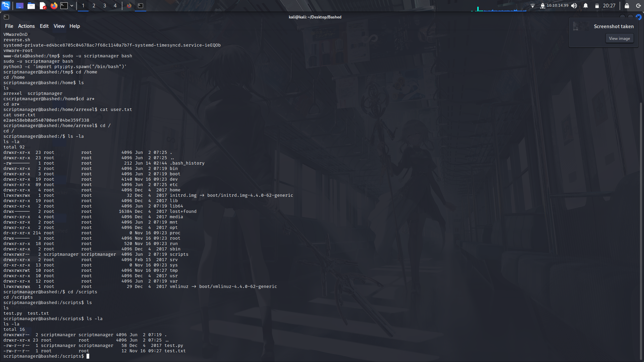The image size is (644, 362).
Task: Check the battery indicator in the top panel
Action: click(x=597, y=6)
